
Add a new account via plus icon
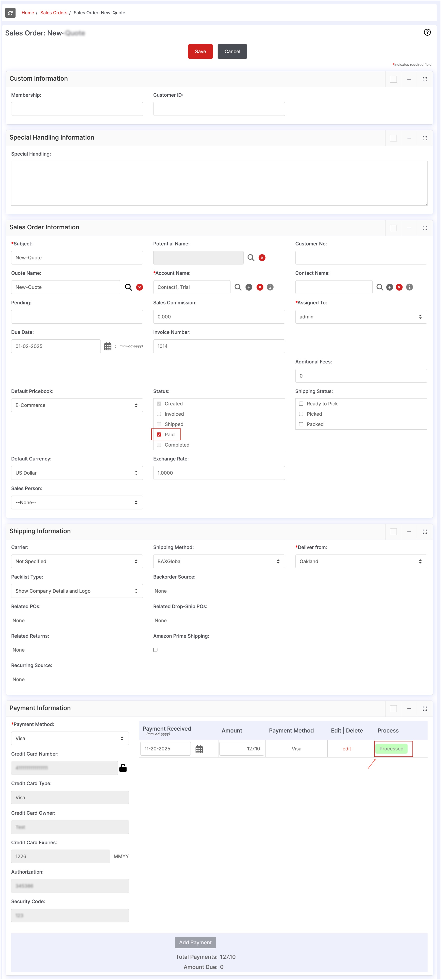pyautogui.click(x=249, y=287)
